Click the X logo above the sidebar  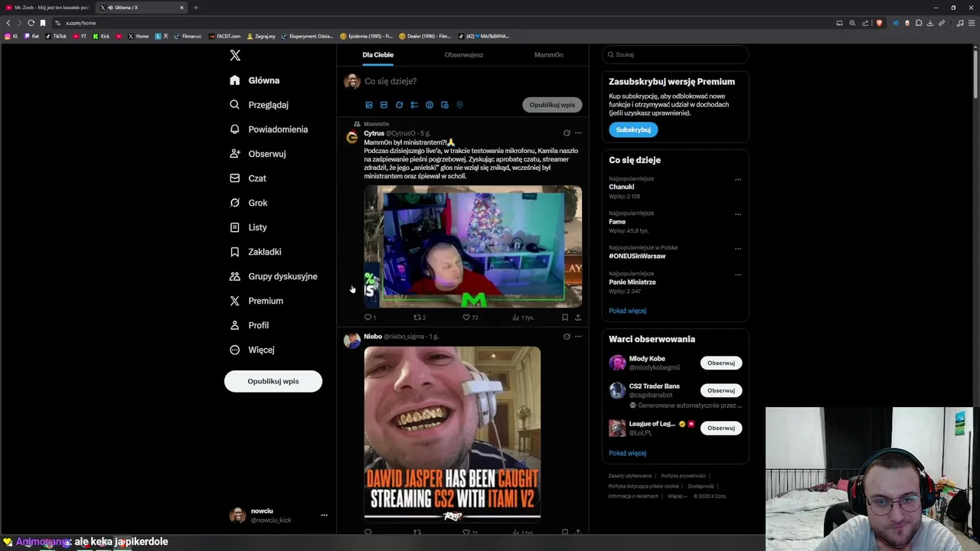235,55
